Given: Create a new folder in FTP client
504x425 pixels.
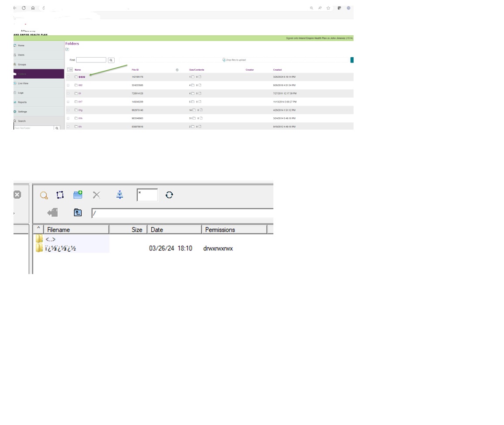Looking at the screenshot, I should 78,194.
